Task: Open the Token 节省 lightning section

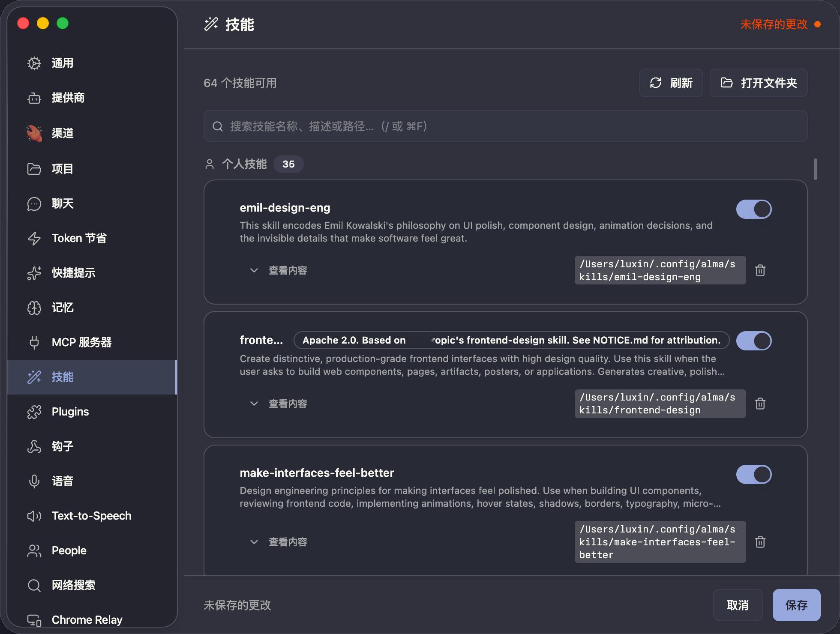Action: click(x=79, y=238)
